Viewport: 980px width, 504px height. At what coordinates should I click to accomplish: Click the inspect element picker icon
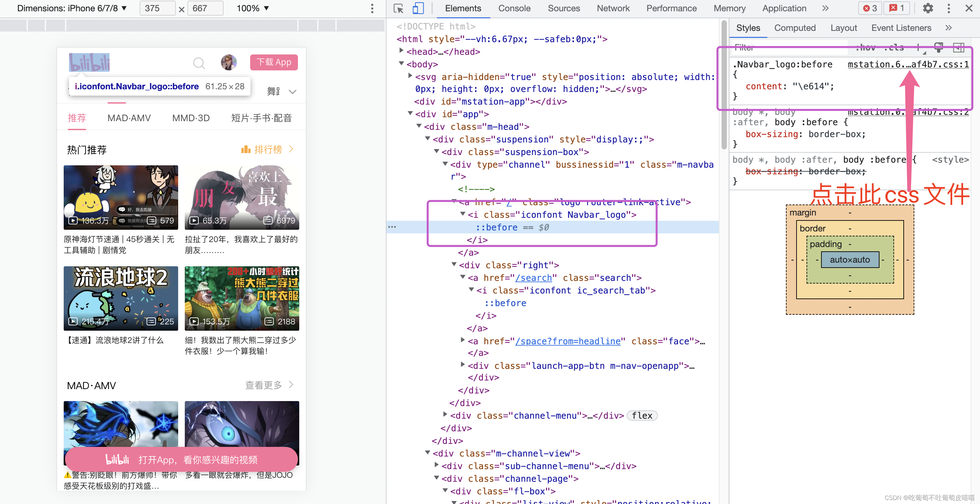point(398,8)
